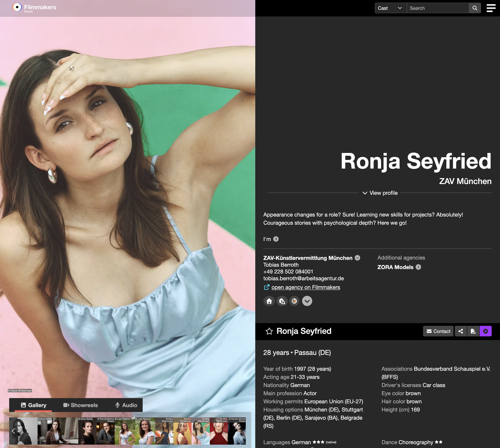Click the share profile icon
This screenshot has height=448, width=500.
click(x=461, y=331)
